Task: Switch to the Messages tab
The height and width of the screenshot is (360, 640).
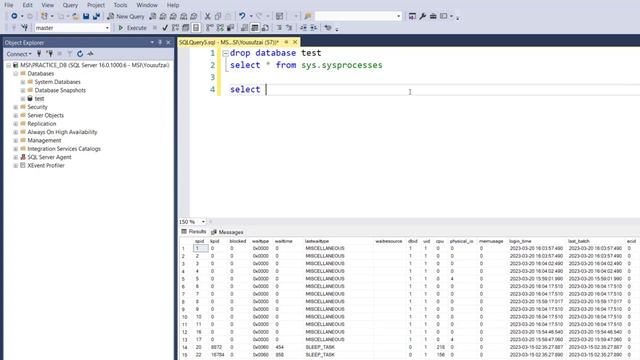Action: pos(227,232)
